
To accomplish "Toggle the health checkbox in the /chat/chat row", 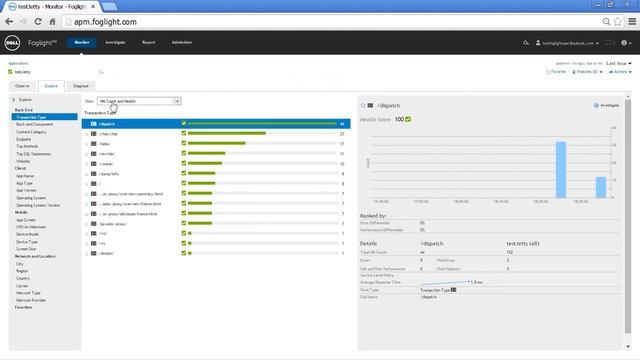I will coord(184,133).
